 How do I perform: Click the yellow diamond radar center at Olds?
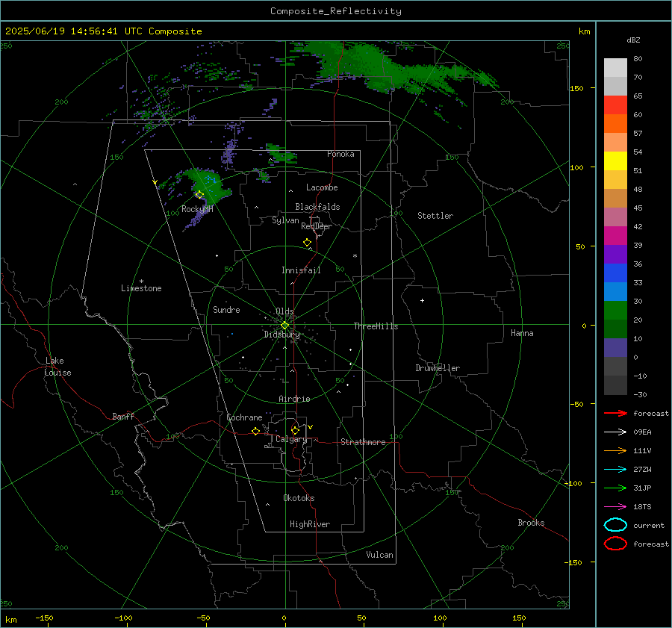[x=284, y=326]
